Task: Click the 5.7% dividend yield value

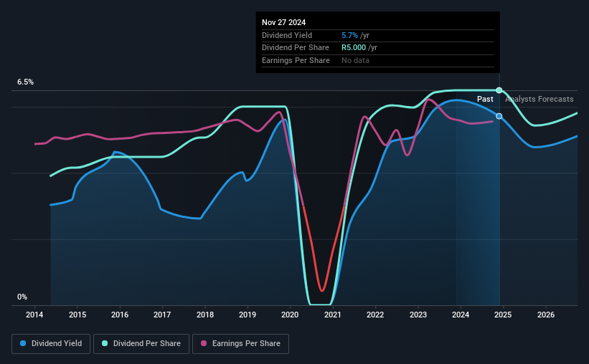Action: (349, 35)
